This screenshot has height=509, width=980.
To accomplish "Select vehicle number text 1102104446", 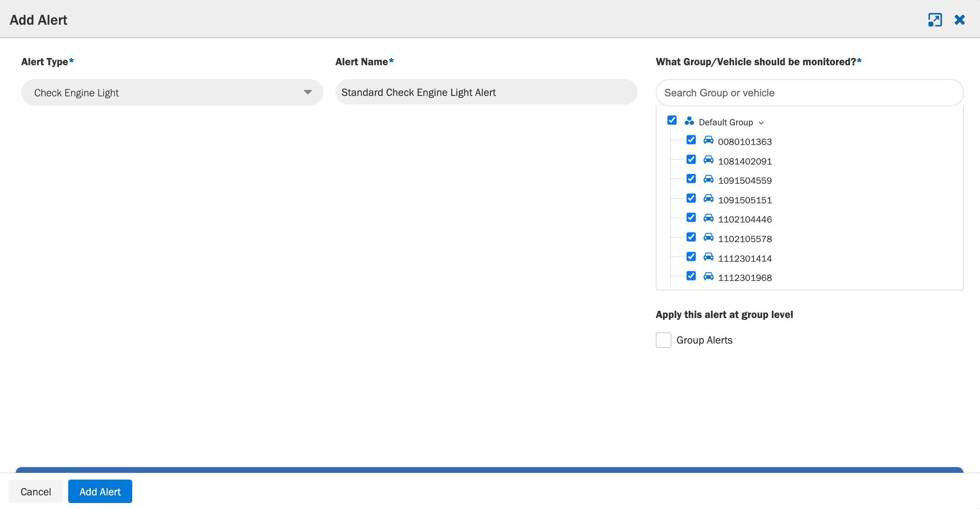I will point(745,220).
